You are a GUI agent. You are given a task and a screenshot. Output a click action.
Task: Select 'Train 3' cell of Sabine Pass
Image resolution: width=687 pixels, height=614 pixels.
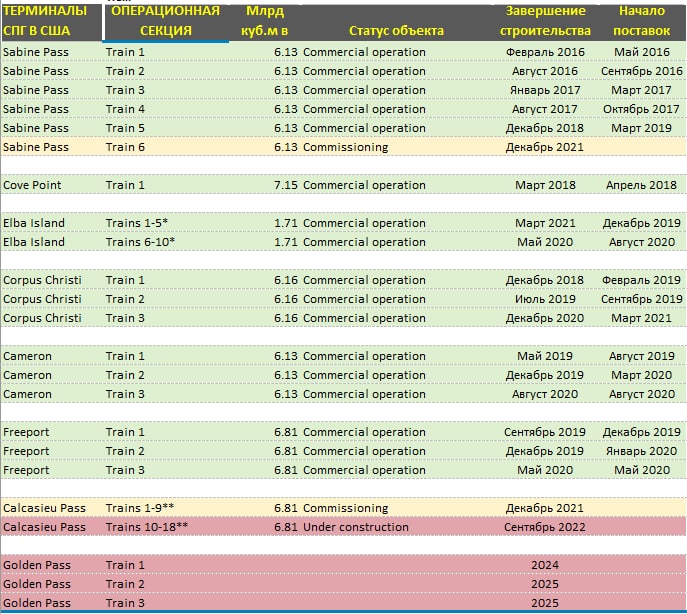(125, 90)
